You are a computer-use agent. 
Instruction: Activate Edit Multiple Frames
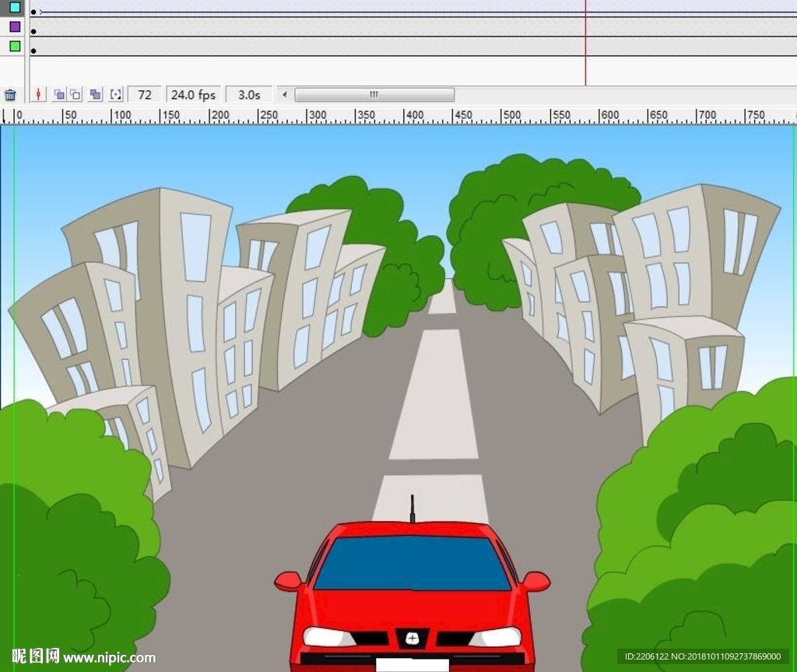[x=95, y=95]
